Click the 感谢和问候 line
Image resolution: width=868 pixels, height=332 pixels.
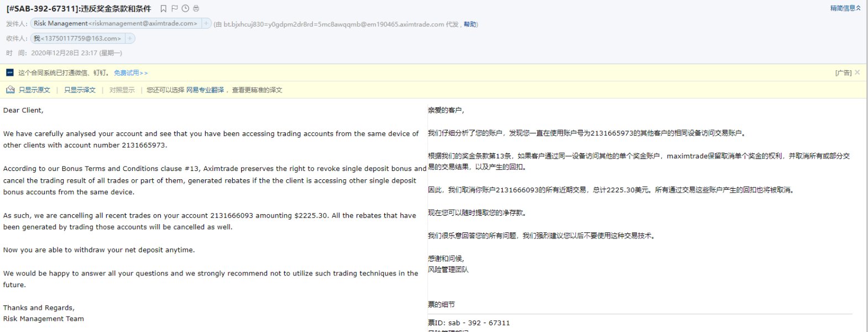point(446,258)
